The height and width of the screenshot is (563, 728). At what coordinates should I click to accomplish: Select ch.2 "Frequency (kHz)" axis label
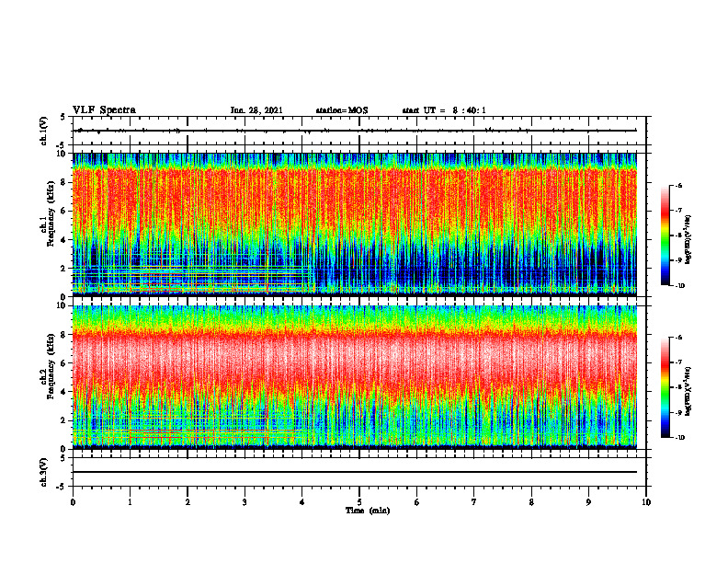tap(51, 366)
